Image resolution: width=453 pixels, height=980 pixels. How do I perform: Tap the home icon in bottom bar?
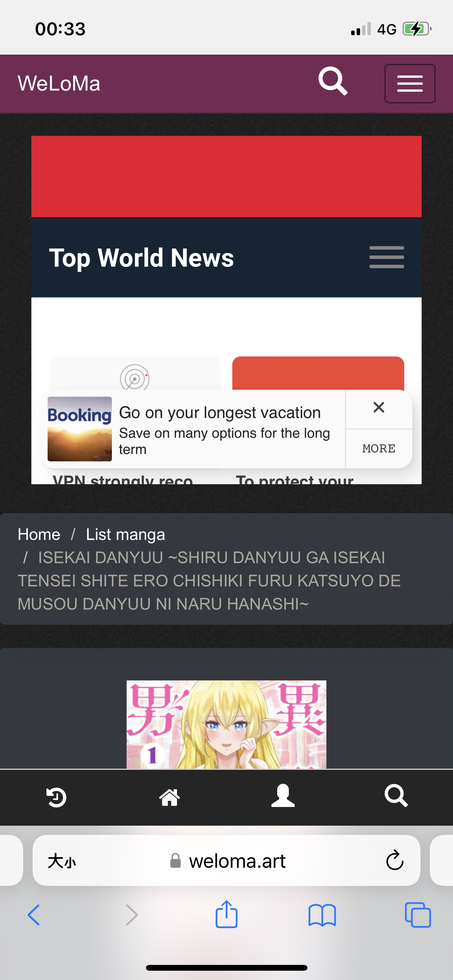tap(170, 797)
